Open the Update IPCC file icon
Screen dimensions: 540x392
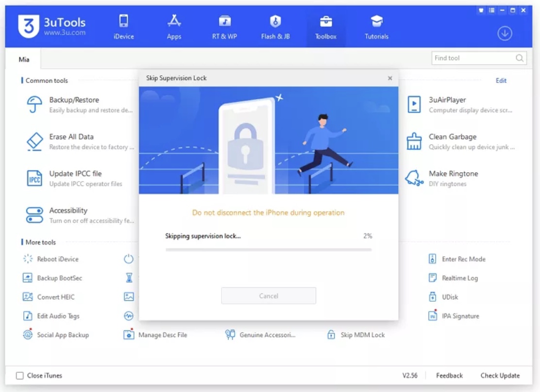34,178
